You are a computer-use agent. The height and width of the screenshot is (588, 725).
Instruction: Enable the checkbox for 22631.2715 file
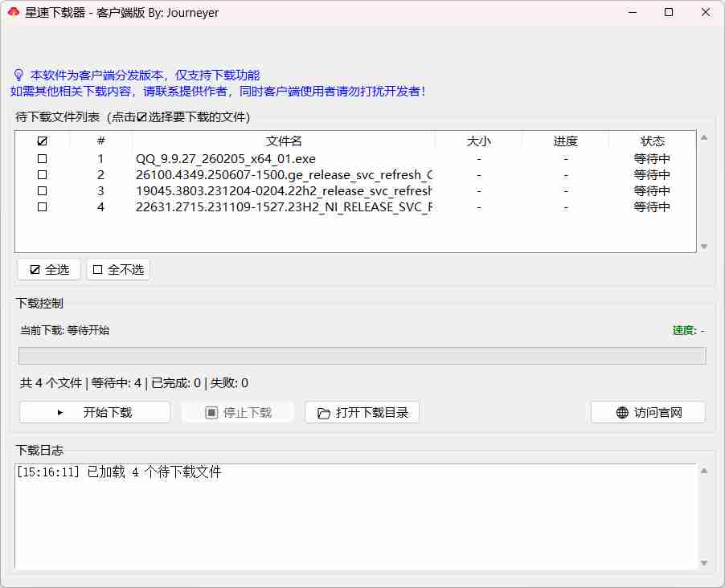pos(43,207)
